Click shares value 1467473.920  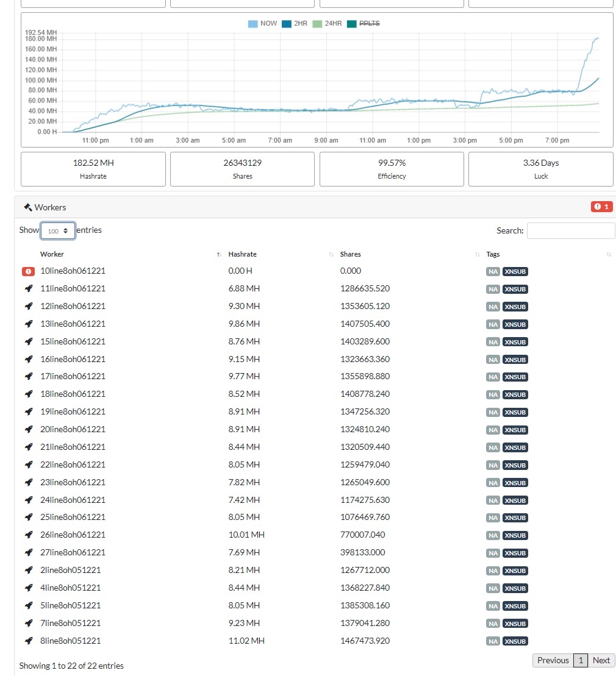[365, 641]
